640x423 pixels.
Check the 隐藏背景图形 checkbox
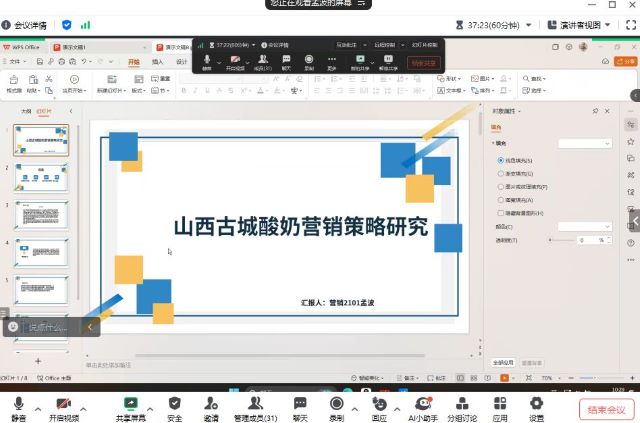click(501, 213)
